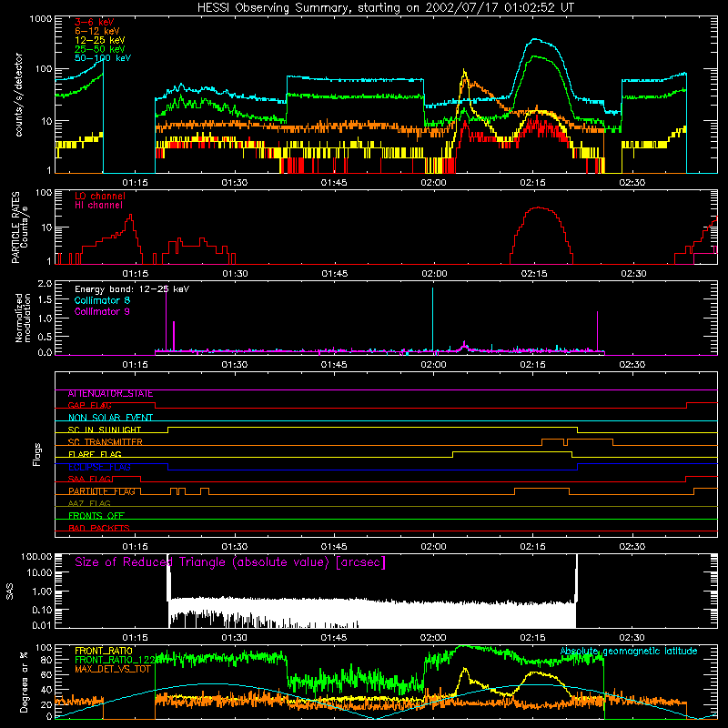Click the "10.00" SAS axis tick
This screenshot has width=728, height=728.
click(39, 572)
